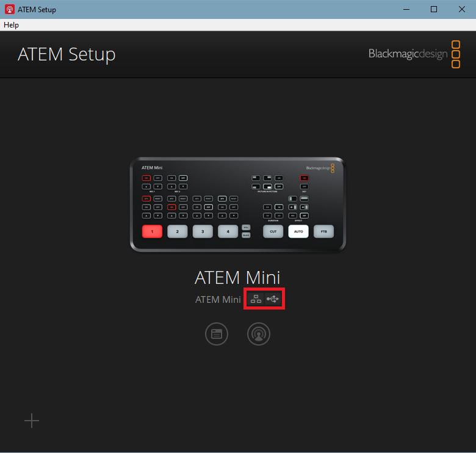Select input 3 on the ATEM Mini panel
Screen dimensions: 476x453
203,231
